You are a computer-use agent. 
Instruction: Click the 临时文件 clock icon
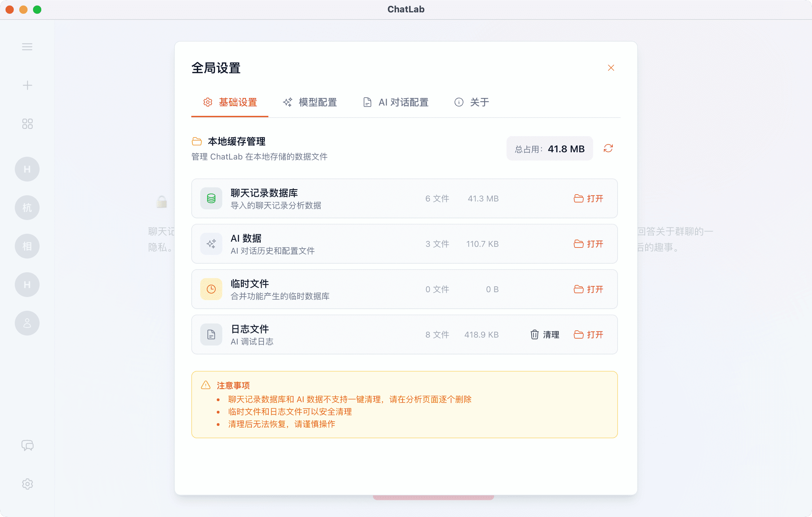pos(211,289)
